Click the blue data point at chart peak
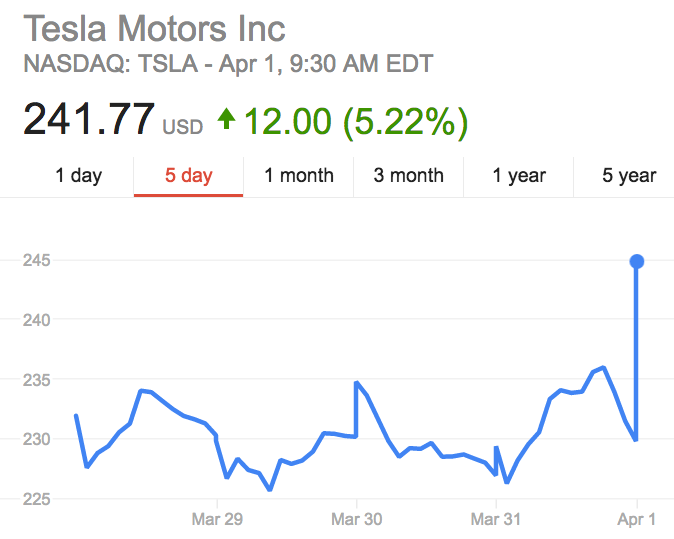 [x=637, y=261]
